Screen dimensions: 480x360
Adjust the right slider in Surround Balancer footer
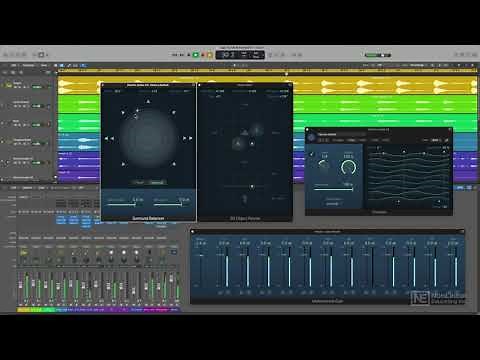[168, 204]
